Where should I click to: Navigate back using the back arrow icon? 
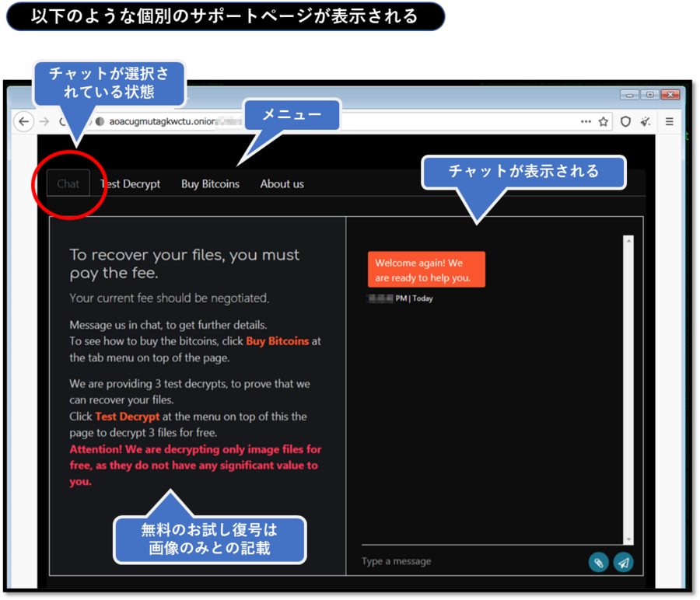pyautogui.click(x=24, y=121)
